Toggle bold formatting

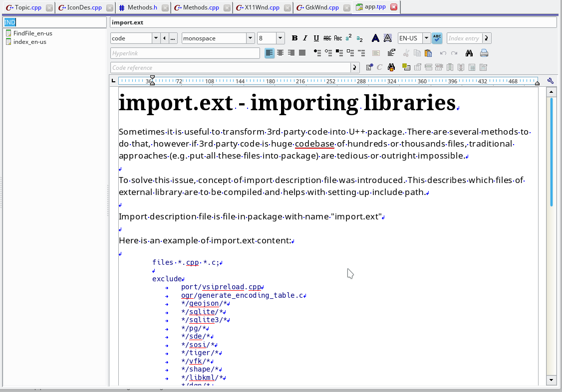click(294, 38)
